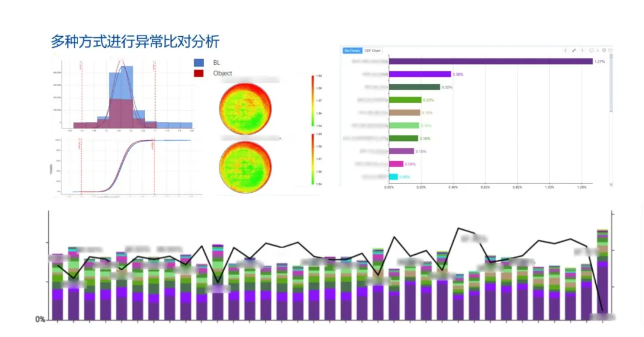Open the gear settings icon in chart toolbar
644x337 pixels.
[x=604, y=50]
